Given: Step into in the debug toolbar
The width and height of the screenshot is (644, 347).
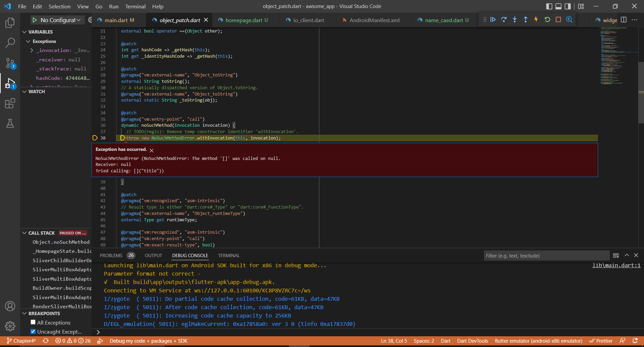Looking at the screenshot, I should click(x=515, y=19).
